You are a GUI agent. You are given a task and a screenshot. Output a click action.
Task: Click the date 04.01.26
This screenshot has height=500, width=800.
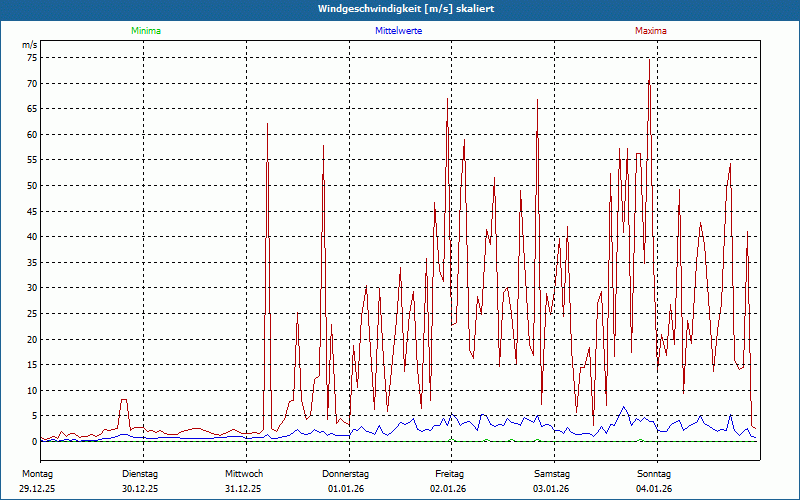point(654,489)
